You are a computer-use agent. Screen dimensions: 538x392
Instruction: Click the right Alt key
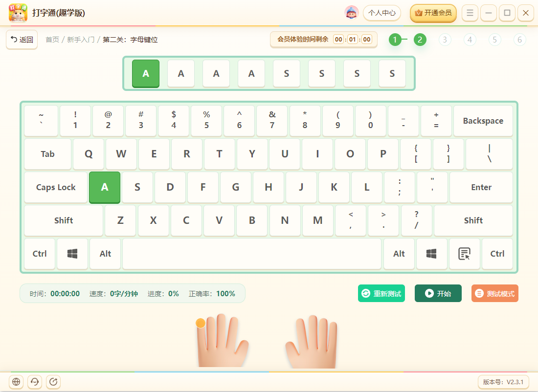399,254
